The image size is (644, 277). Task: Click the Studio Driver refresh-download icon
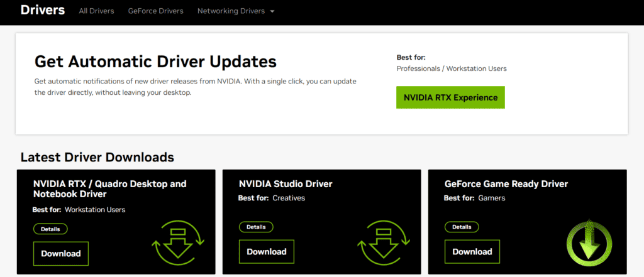coord(384,244)
